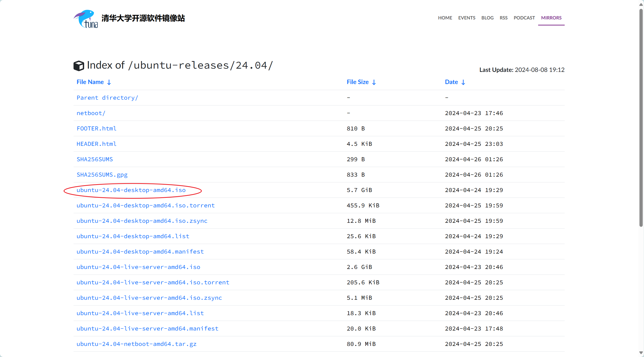Download ubuntu-24.04-live-server-amd64.iso
The height and width of the screenshot is (357, 644).
coord(138,267)
